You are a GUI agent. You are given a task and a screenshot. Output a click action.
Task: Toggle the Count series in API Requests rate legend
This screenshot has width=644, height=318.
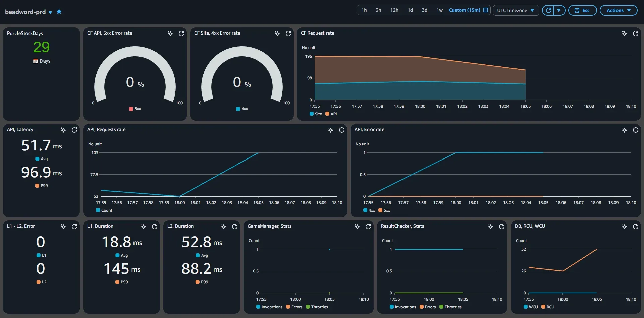pos(104,210)
